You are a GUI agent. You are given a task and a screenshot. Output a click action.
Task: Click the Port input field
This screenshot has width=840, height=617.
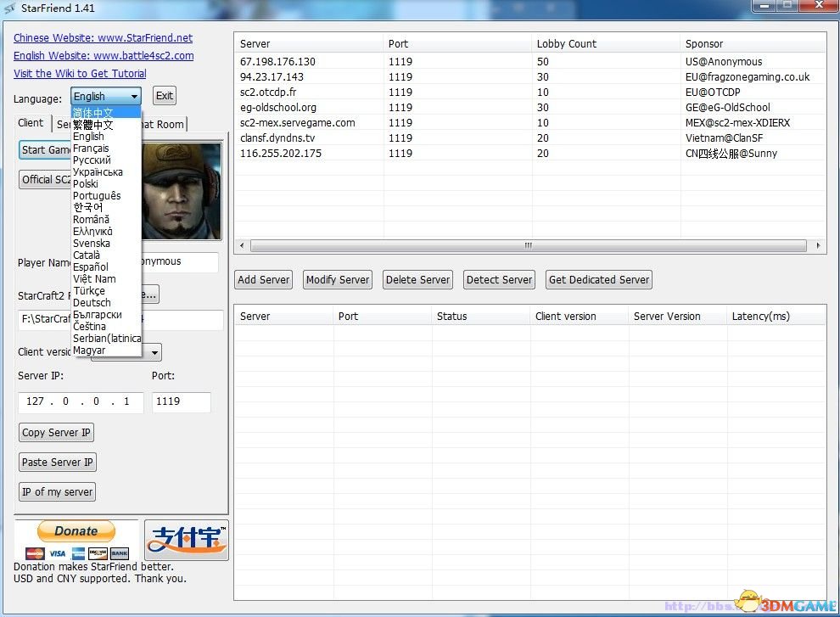[181, 401]
